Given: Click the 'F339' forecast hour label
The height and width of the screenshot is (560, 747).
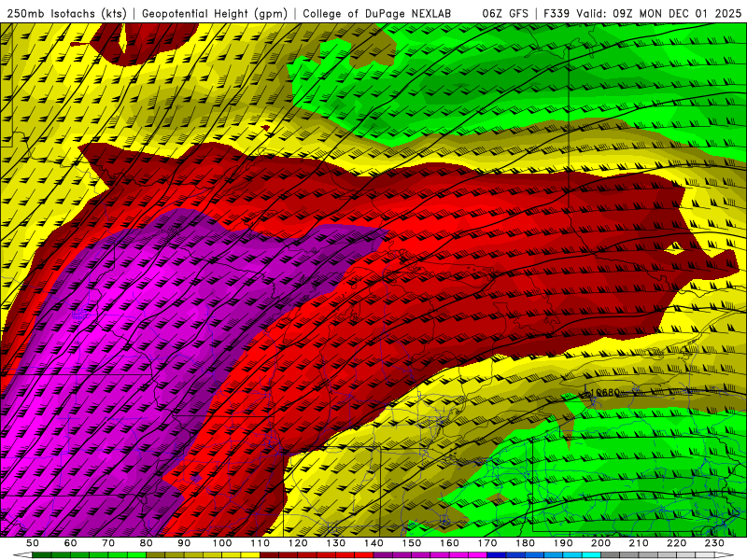Looking at the screenshot, I should 557,13.
